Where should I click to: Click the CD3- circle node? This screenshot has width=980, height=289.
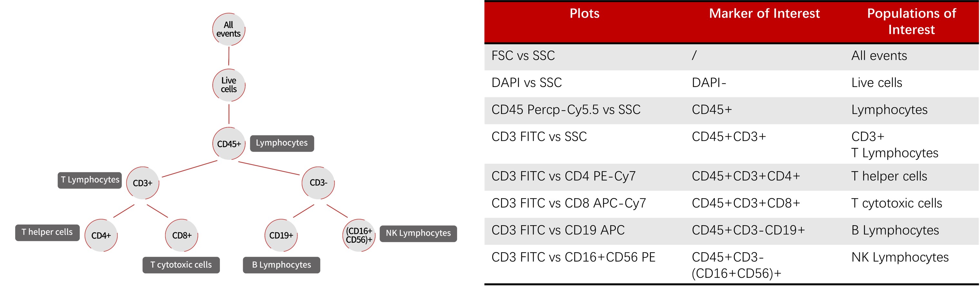(318, 183)
